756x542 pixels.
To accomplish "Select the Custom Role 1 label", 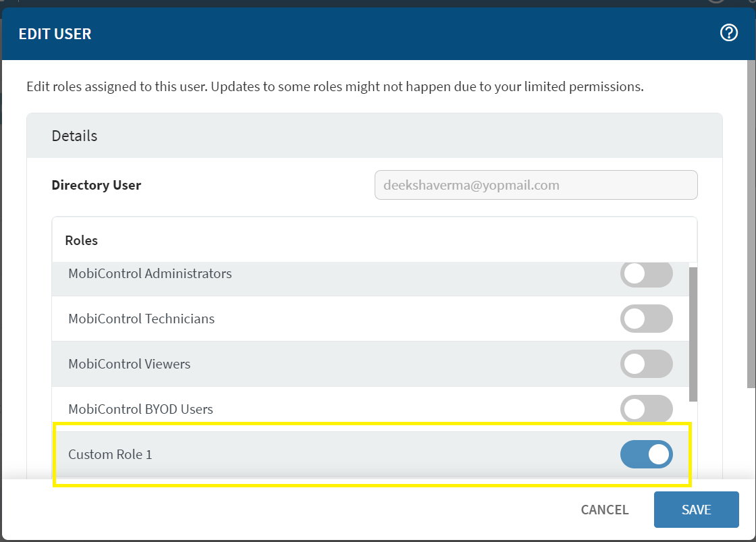I will click(x=110, y=454).
